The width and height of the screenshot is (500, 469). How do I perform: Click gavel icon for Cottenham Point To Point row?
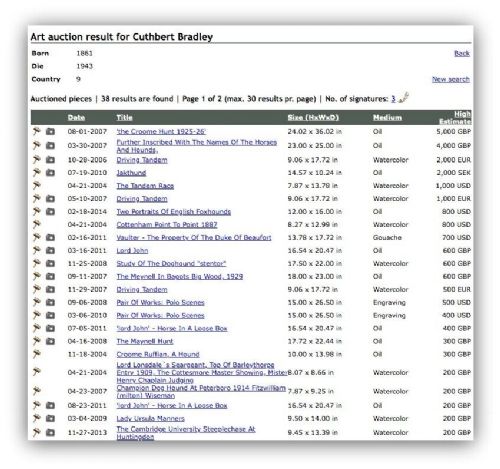(36, 224)
